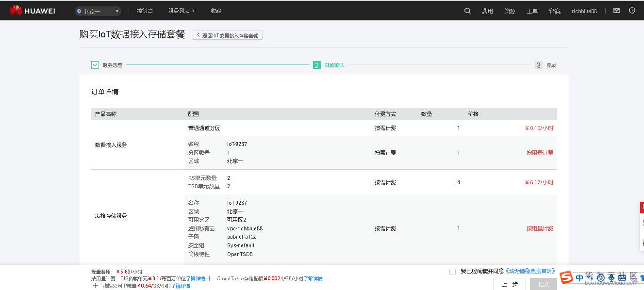Click the HUAWEI logo at top left

[32, 10]
